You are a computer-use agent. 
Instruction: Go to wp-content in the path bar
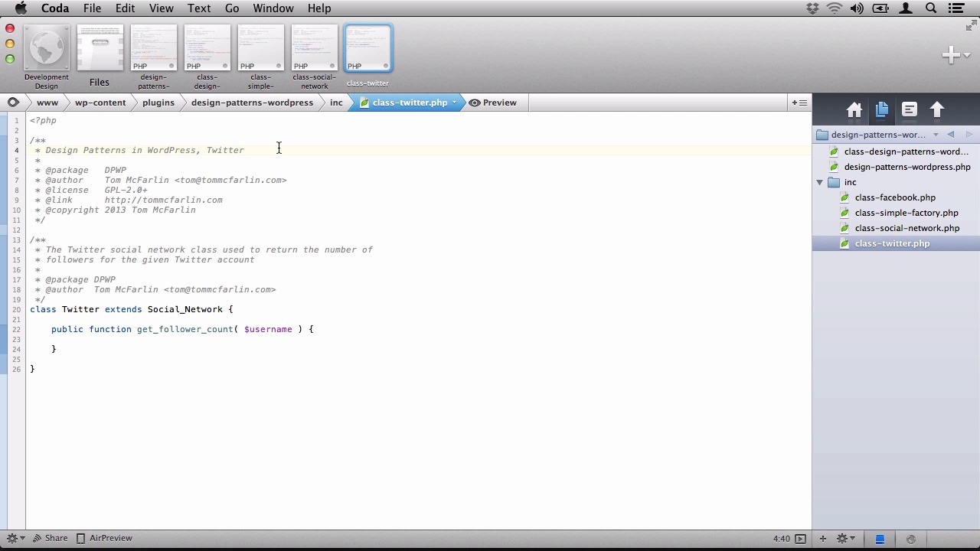pyautogui.click(x=100, y=103)
